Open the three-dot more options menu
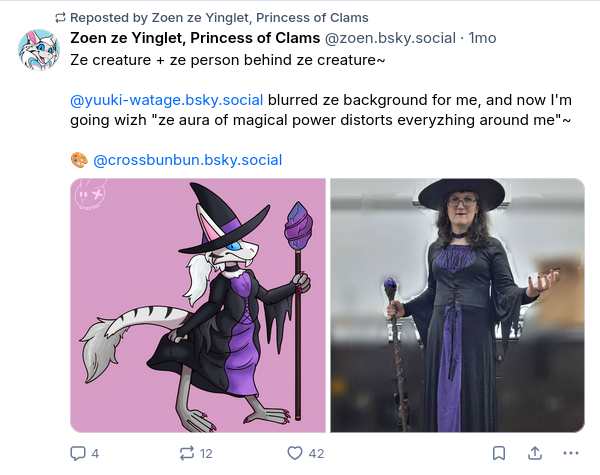600x475 pixels. point(571,453)
